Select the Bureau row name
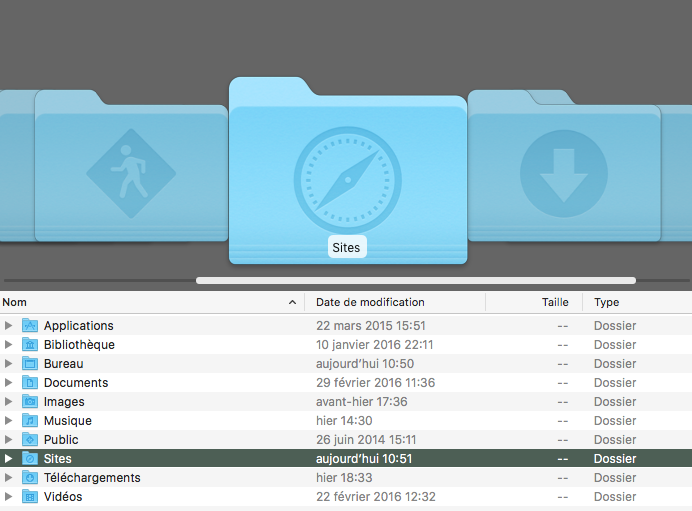This screenshot has height=511, width=692. click(x=64, y=364)
